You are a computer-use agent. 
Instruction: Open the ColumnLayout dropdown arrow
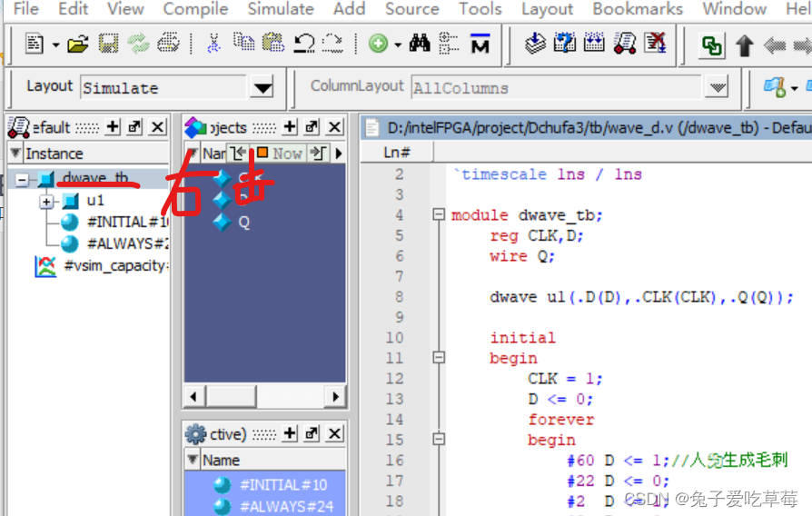(x=718, y=88)
